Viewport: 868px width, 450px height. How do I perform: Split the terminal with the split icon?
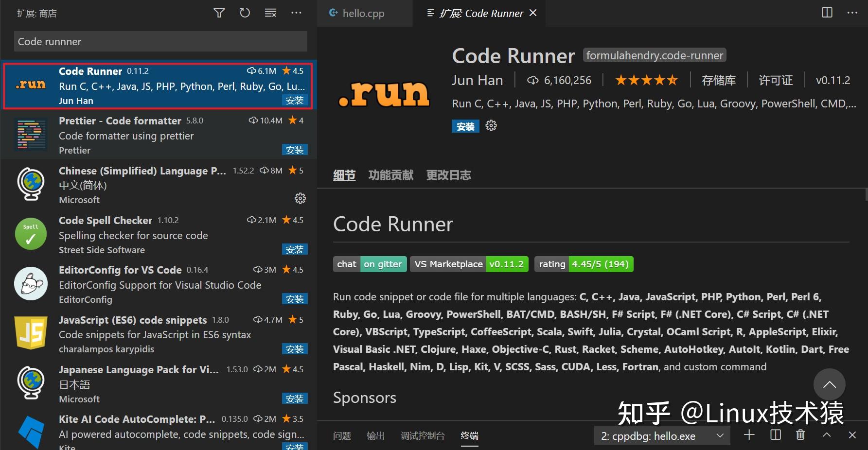point(775,435)
